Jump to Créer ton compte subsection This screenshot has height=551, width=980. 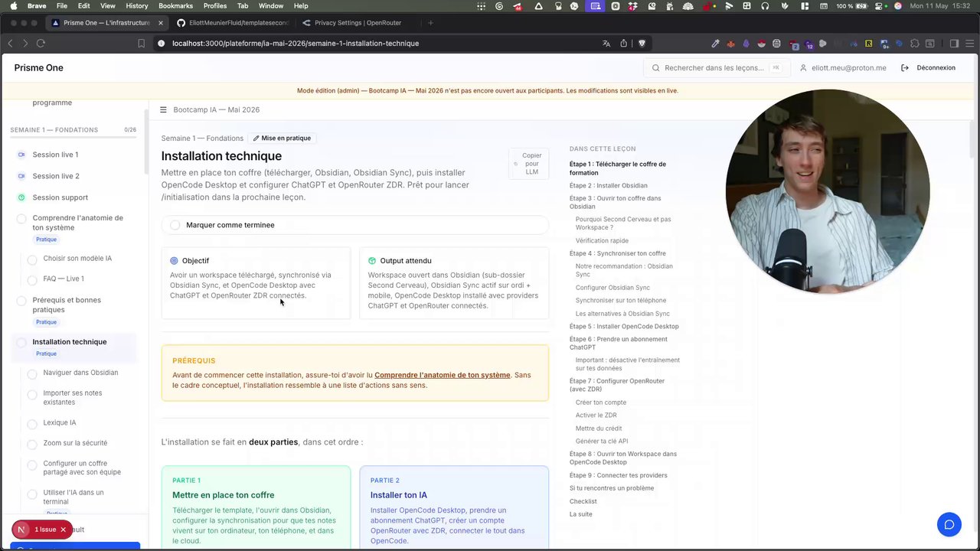pyautogui.click(x=601, y=403)
